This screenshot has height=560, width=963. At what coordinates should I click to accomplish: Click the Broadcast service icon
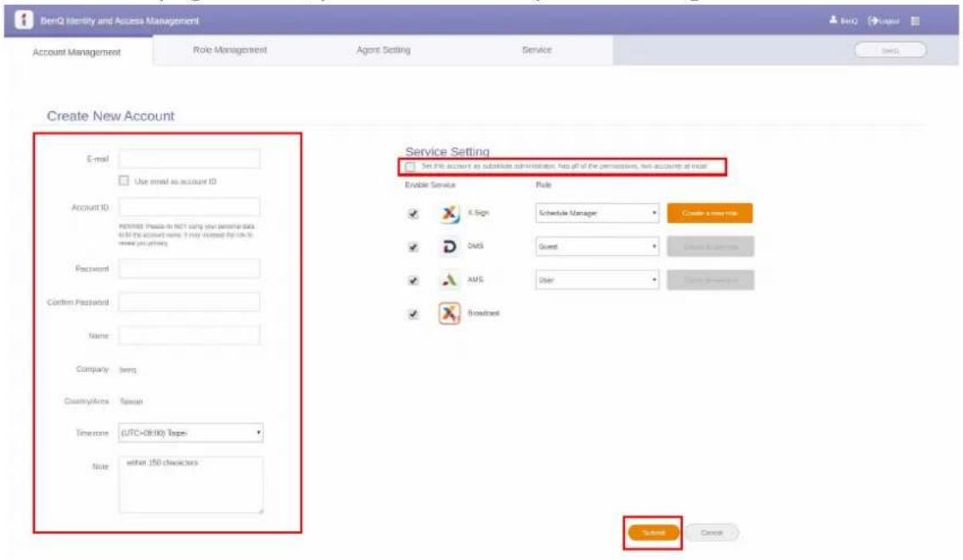[x=449, y=313]
